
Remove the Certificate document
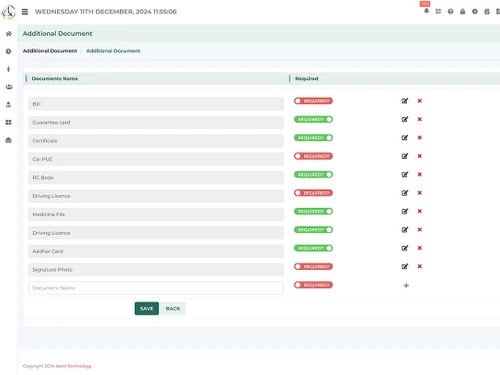pyautogui.click(x=420, y=137)
